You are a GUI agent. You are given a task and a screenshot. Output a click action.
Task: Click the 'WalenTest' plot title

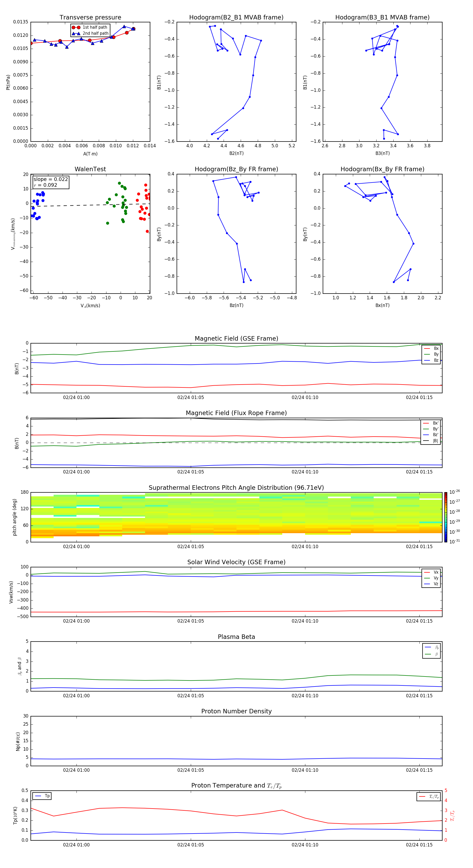coord(90,169)
